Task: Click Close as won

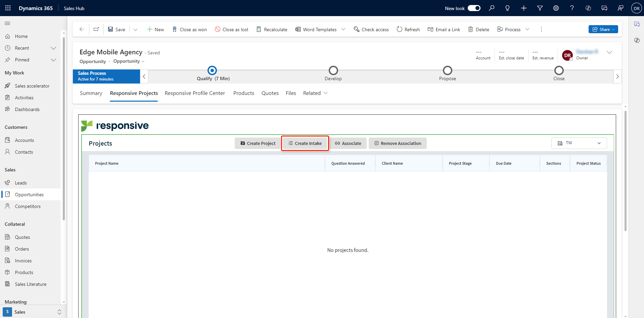Action: pos(189,29)
